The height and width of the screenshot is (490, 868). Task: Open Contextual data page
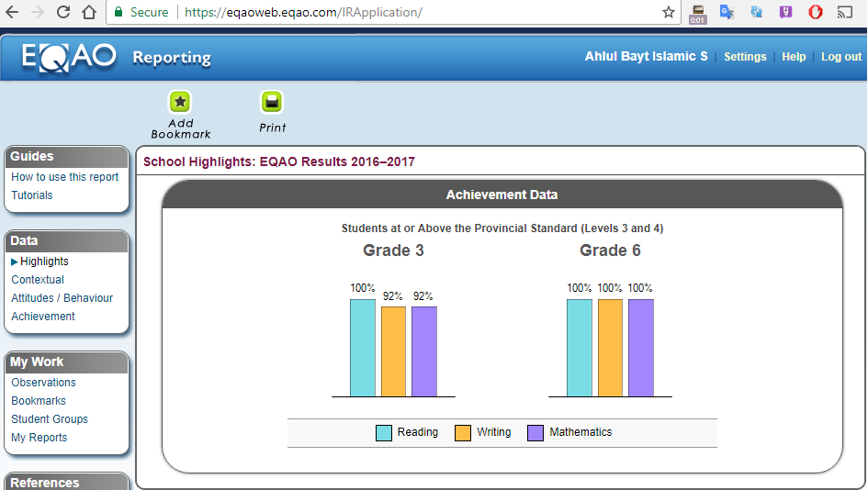click(x=38, y=280)
